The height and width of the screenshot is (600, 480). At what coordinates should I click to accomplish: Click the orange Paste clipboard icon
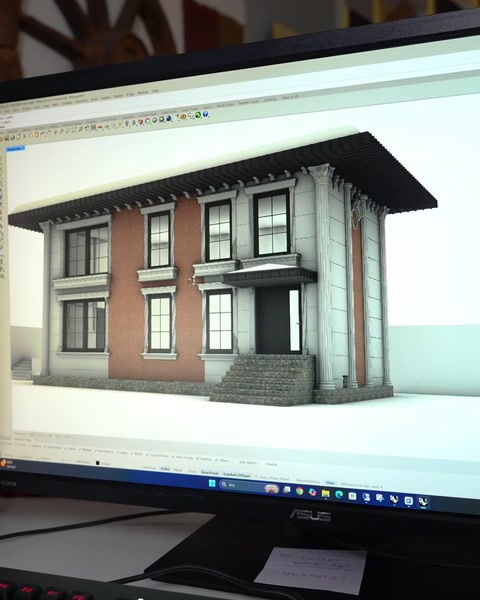coord(37,134)
